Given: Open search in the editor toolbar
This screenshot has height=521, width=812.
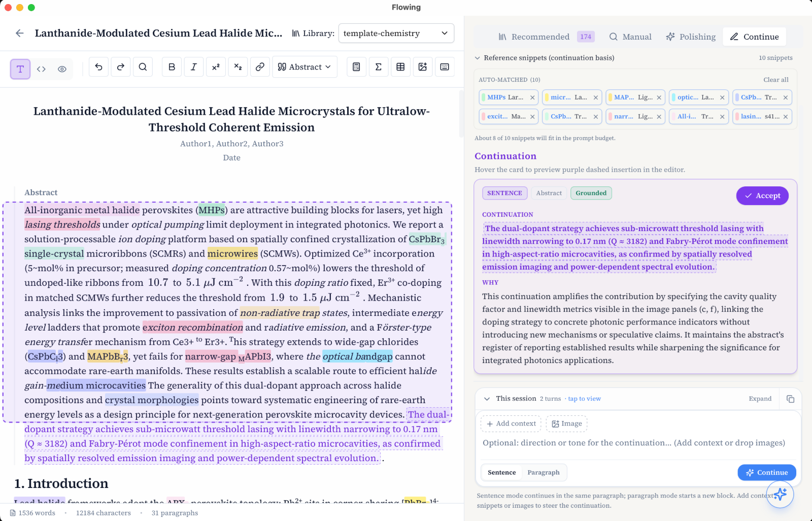Looking at the screenshot, I should click(x=143, y=67).
